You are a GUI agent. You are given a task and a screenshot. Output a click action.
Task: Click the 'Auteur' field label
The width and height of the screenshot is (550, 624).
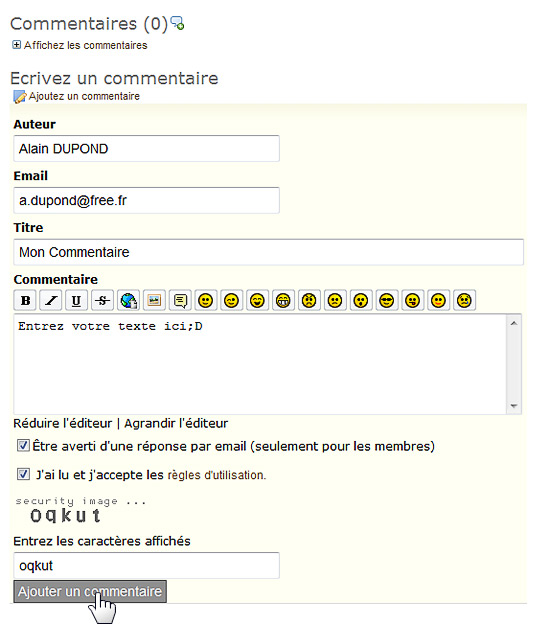pos(35,124)
